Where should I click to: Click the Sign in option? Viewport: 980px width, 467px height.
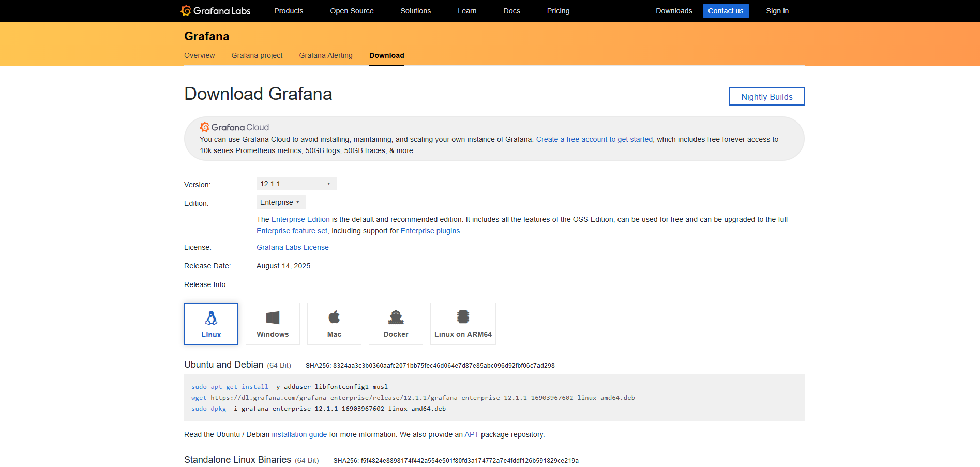point(777,10)
